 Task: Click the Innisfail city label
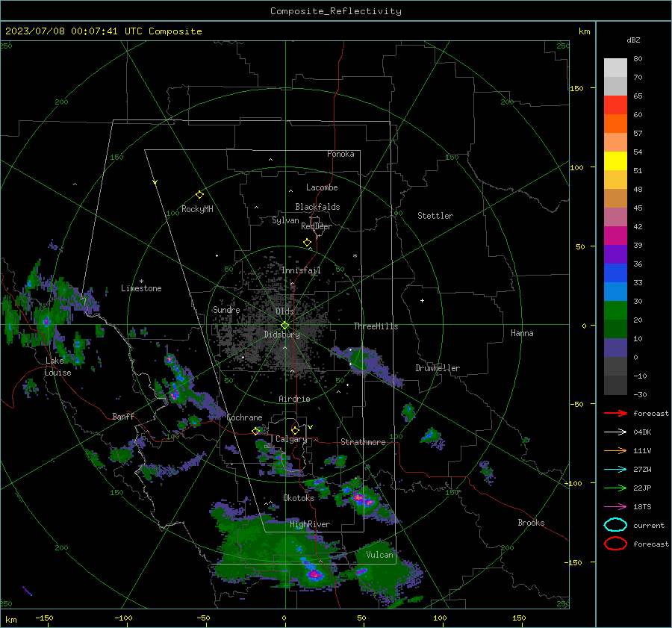301,270
